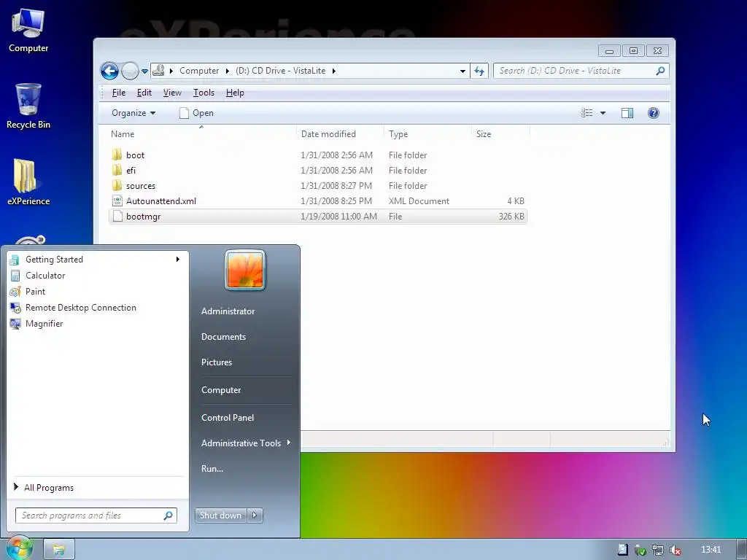Click Explorer taskbar button

point(59,550)
